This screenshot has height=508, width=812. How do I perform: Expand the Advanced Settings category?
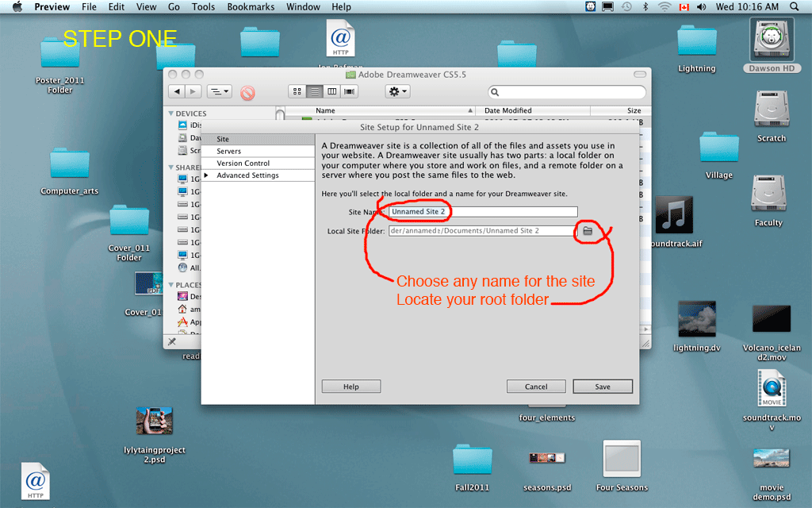pyautogui.click(x=206, y=175)
